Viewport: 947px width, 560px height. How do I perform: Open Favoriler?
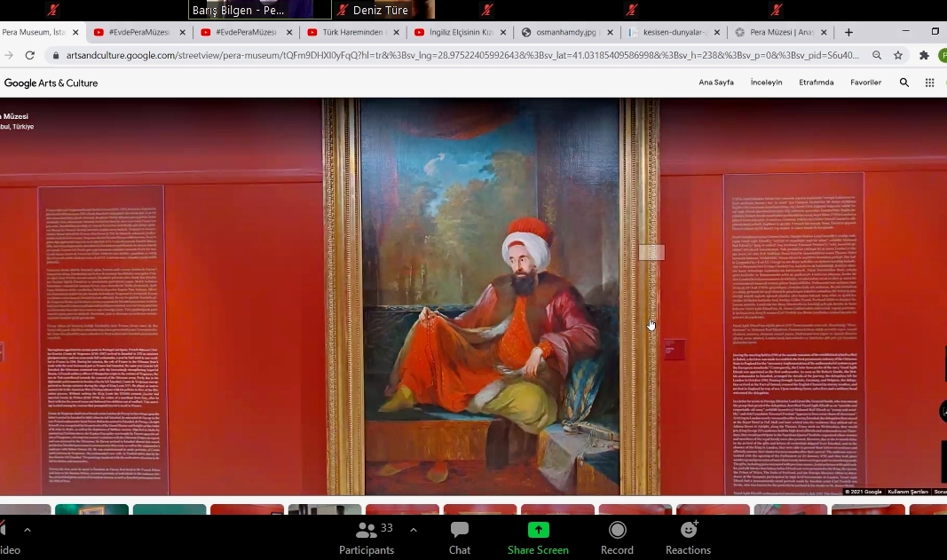[865, 83]
